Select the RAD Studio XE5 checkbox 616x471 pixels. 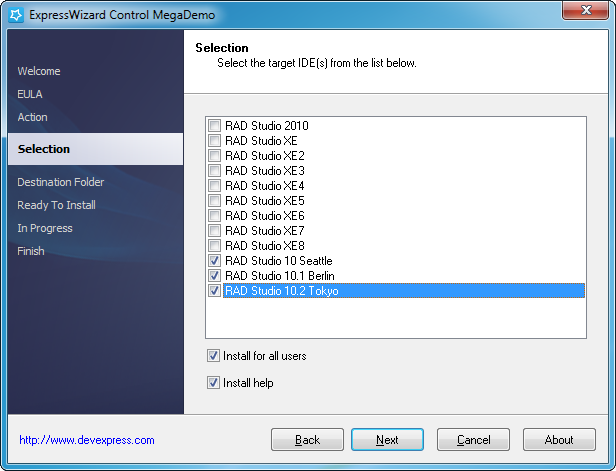(214, 201)
